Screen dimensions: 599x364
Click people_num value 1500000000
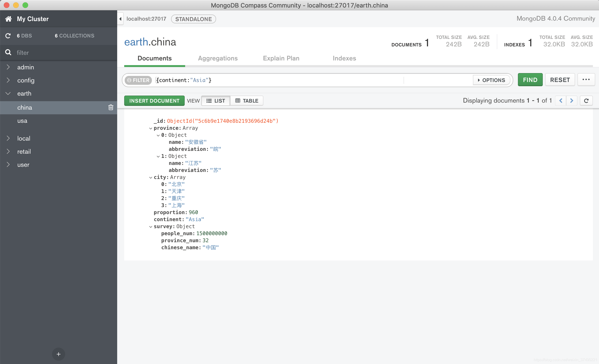point(212,233)
